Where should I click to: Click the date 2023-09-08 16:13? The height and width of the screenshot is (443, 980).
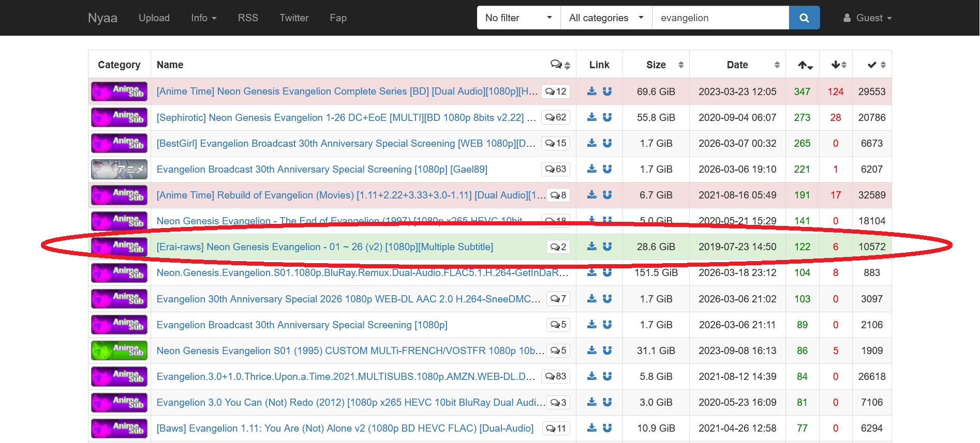click(x=737, y=350)
